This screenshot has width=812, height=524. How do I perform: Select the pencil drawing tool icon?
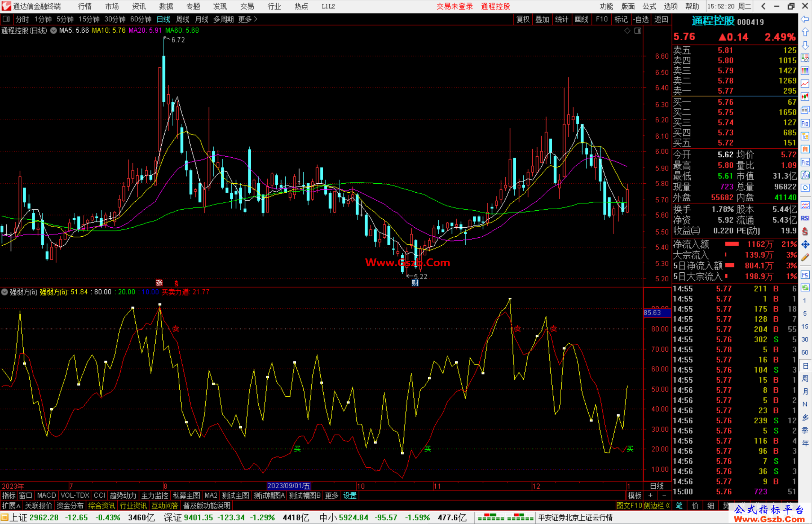point(805,257)
